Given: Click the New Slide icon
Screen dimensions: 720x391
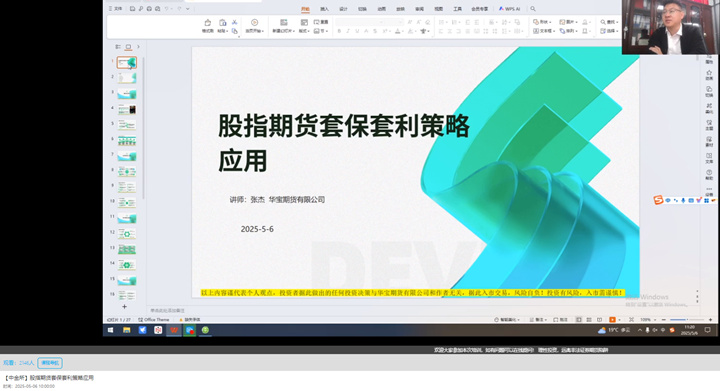Looking at the screenshot, I should [x=284, y=22].
